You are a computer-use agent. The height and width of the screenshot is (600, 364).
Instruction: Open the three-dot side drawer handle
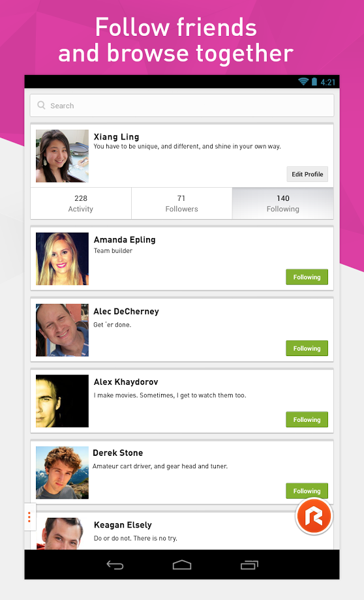point(29,517)
